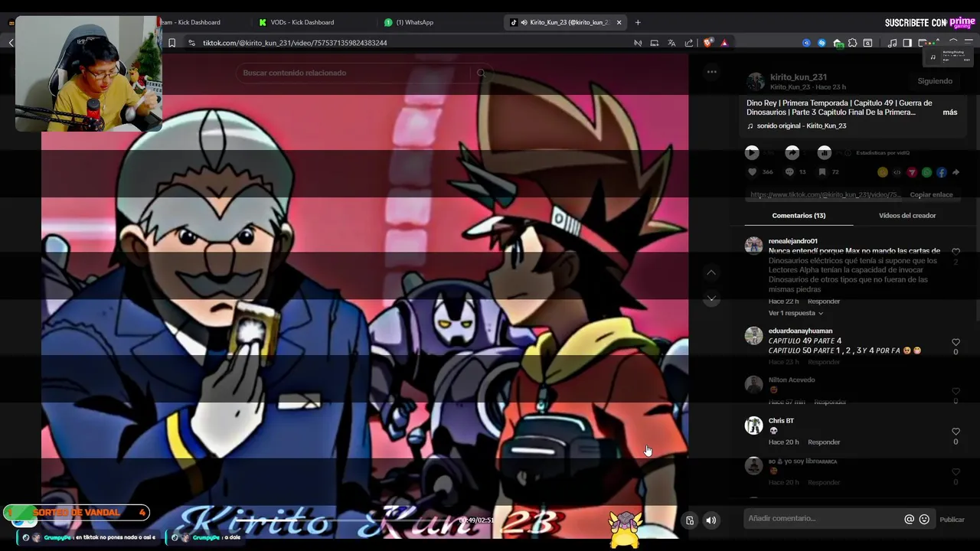Click the translate page icon

pyautogui.click(x=671, y=43)
